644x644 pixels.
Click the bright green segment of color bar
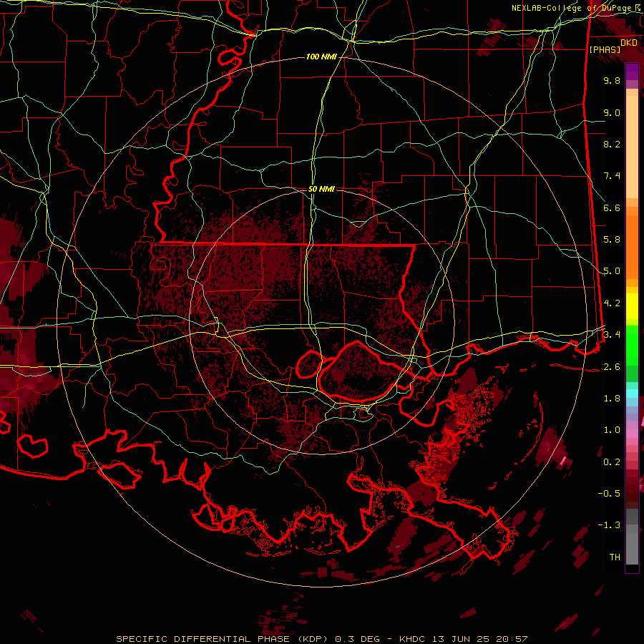(x=632, y=345)
